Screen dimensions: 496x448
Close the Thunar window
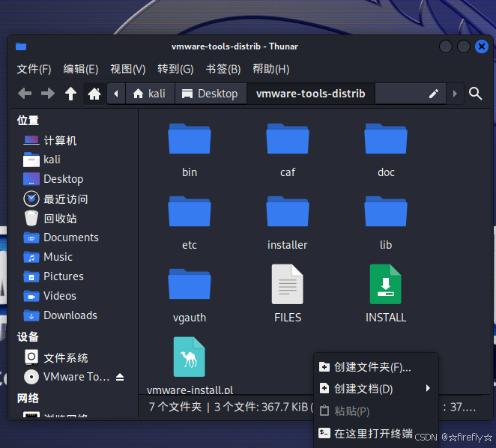click(482, 47)
